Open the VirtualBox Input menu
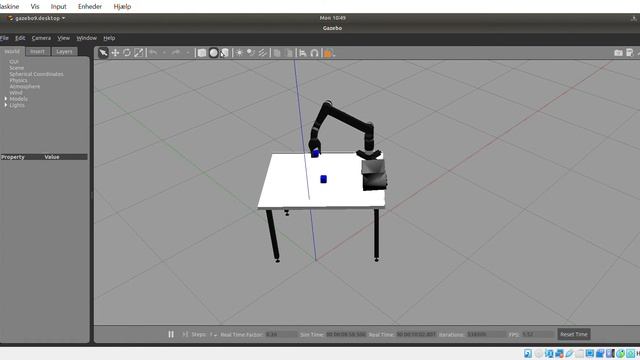The height and width of the screenshot is (360, 640). pos(58,7)
